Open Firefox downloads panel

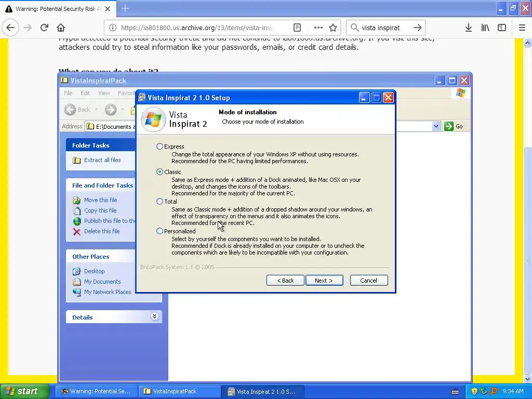click(x=469, y=28)
